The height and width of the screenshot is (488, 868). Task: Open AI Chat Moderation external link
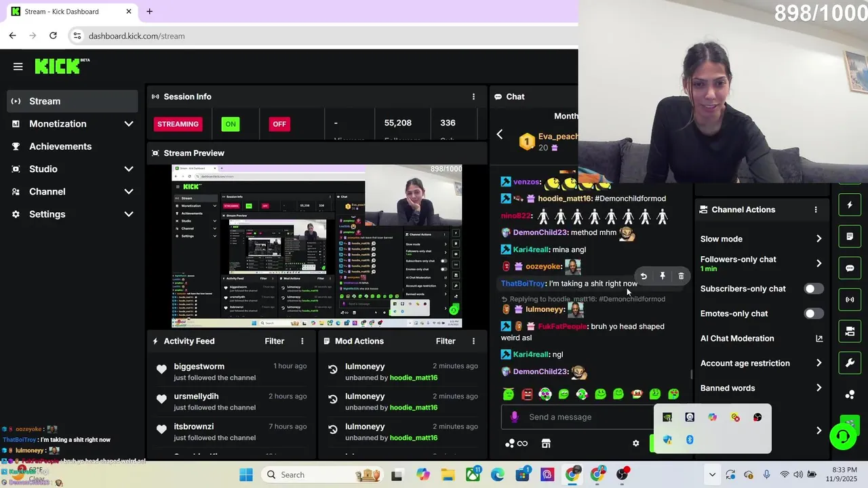[x=818, y=338]
